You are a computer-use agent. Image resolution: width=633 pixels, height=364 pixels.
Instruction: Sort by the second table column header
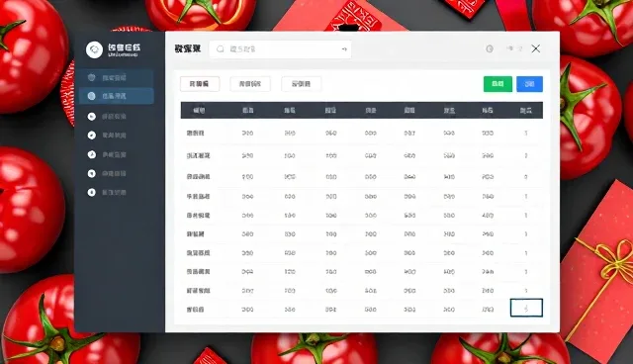(x=248, y=110)
